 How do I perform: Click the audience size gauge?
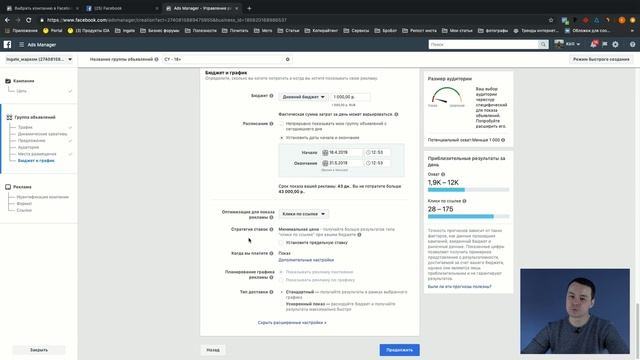pos(447,96)
